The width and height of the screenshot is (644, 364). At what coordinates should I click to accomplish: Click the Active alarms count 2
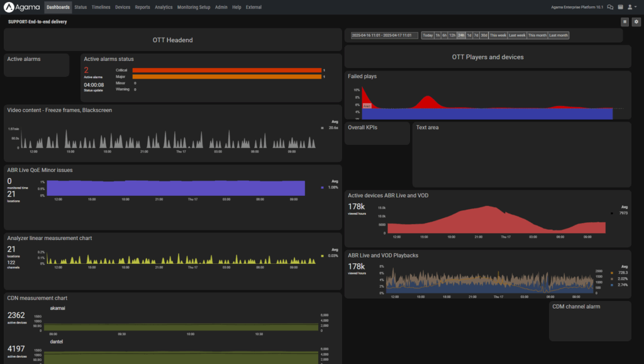point(86,70)
